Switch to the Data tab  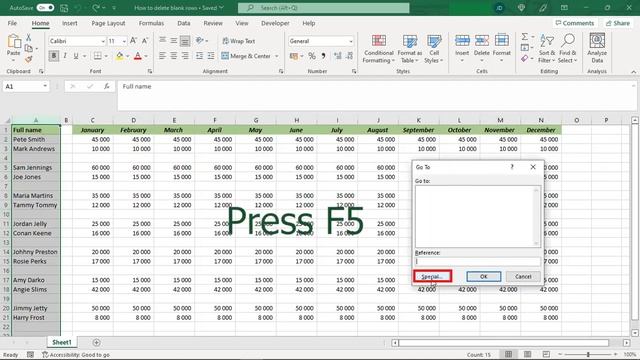pos(184,23)
